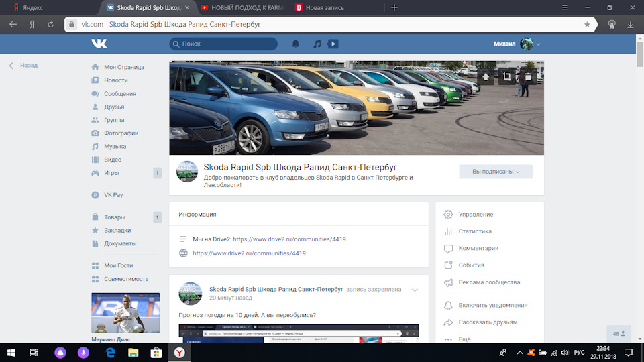Click the VK logo in header

pos(99,44)
